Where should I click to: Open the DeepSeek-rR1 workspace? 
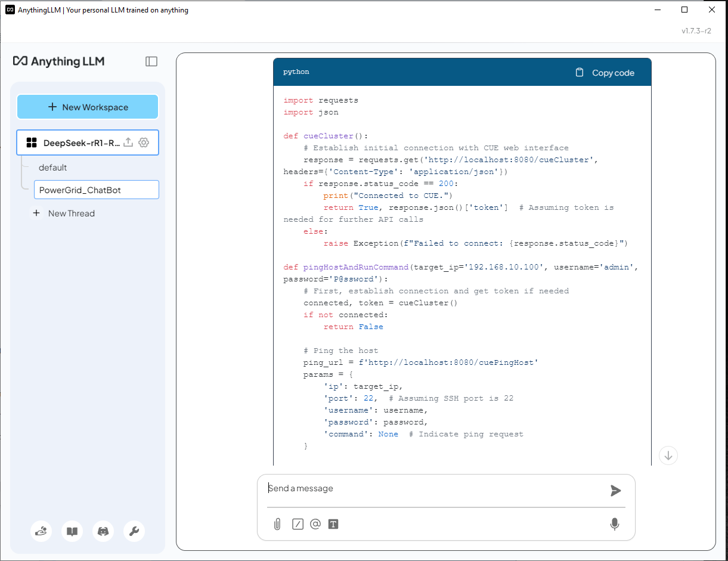[x=80, y=142]
